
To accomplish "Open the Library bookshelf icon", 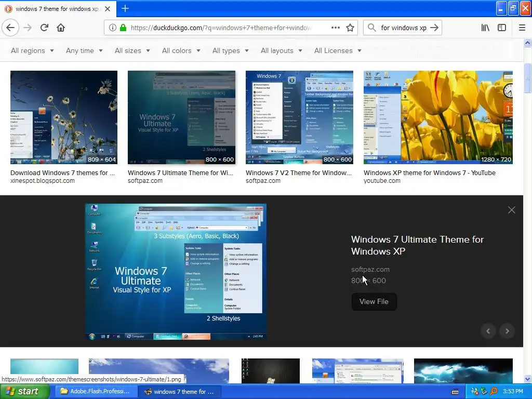I will click(485, 28).
